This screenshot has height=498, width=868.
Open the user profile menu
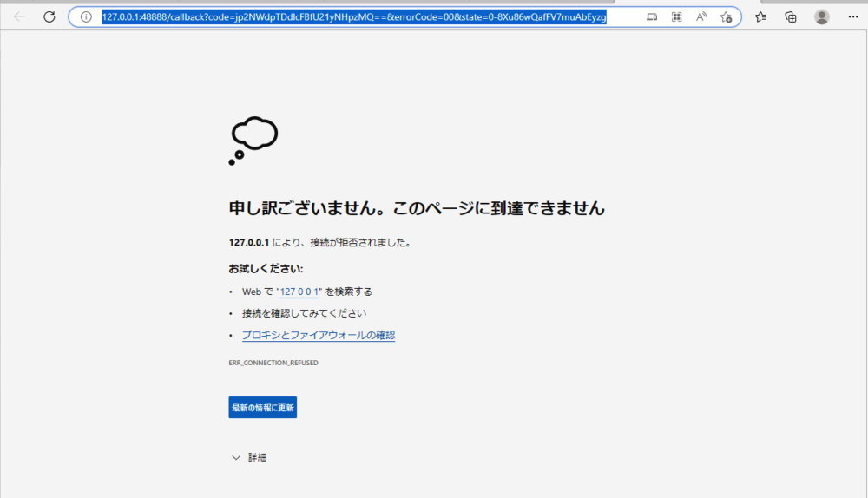[x=821, y=17]
